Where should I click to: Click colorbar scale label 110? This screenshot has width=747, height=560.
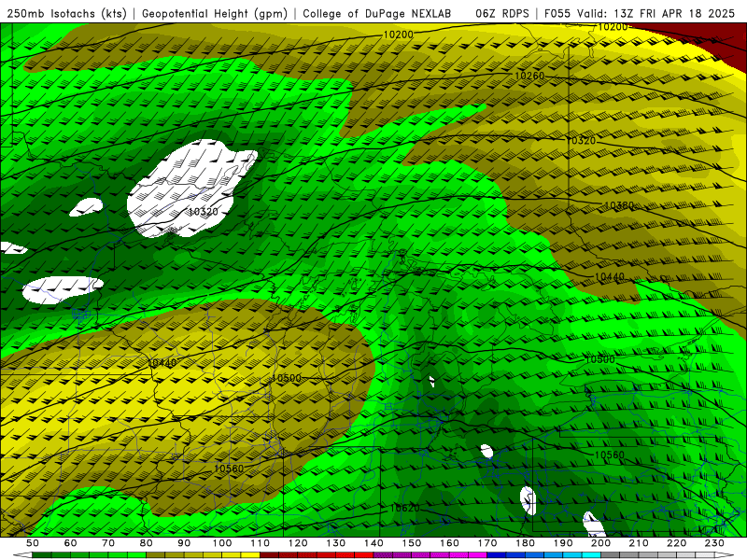tap(261, 543)
